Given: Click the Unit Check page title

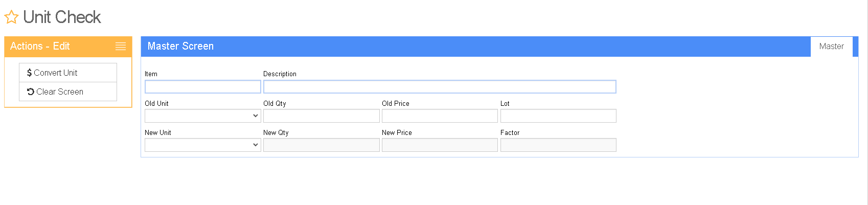Looking at the screenshot, I should pos(62,17).
